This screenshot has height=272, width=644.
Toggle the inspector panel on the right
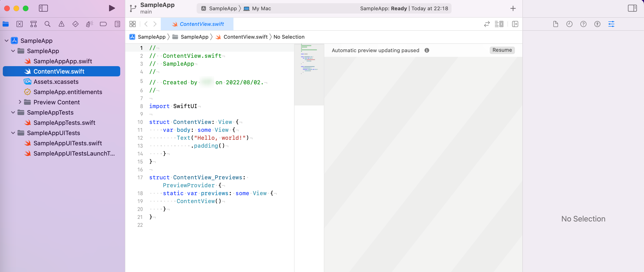pyautogui.click(x=632, y=8)
